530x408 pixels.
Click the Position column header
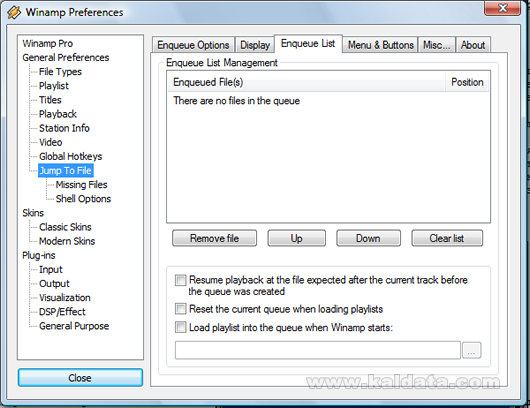tap(467, 82)
